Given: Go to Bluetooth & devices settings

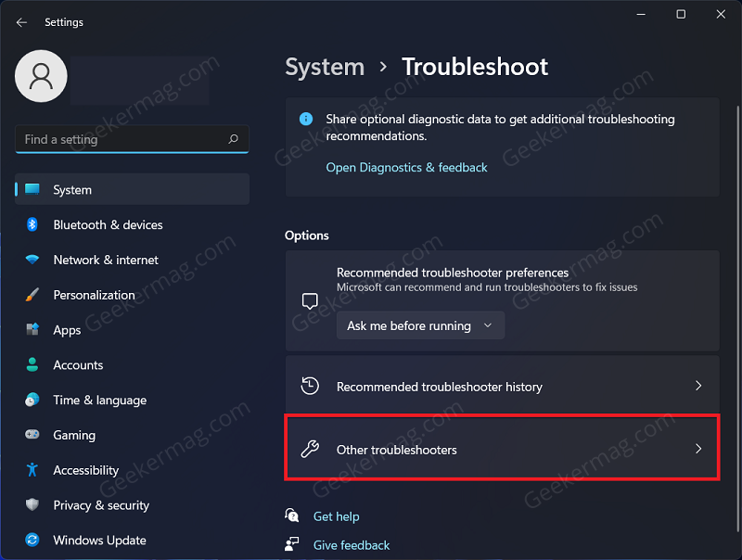Looking at the screenshot, I should pos(132,224).
